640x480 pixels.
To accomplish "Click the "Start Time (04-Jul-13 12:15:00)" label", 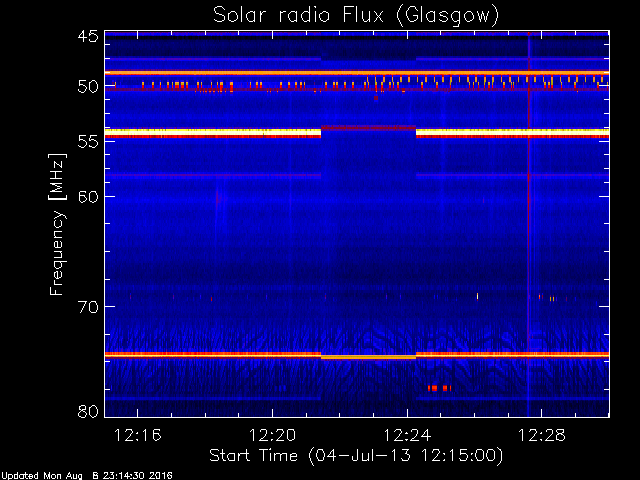I will tap(356, 456).
